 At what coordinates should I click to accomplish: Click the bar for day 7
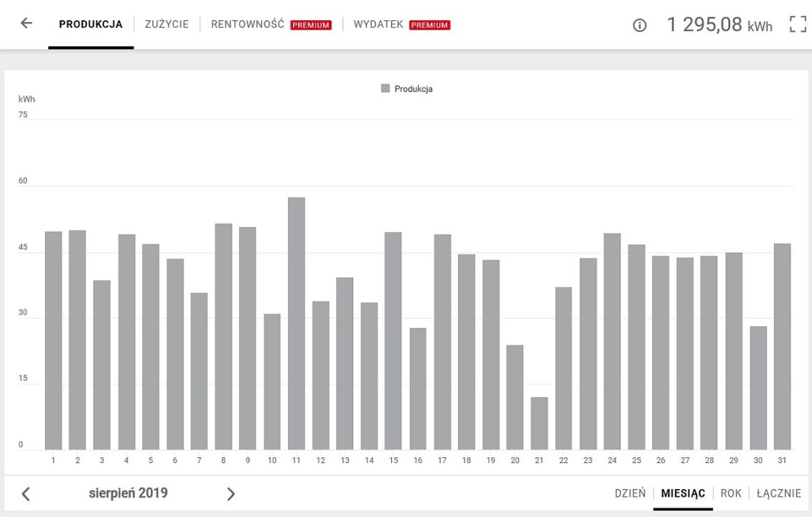pyautogui.click(x=199, y=371)
